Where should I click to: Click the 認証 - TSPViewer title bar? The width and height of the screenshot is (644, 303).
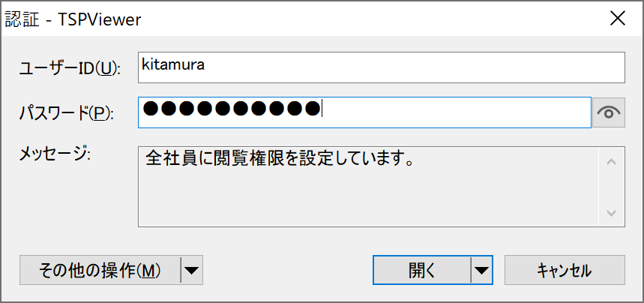pos(300,19)
